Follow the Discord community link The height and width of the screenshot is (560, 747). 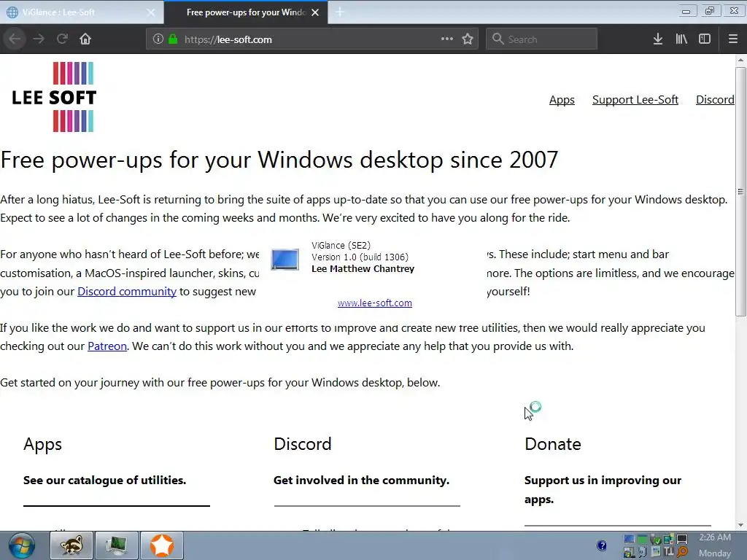(x=127, y=292)
